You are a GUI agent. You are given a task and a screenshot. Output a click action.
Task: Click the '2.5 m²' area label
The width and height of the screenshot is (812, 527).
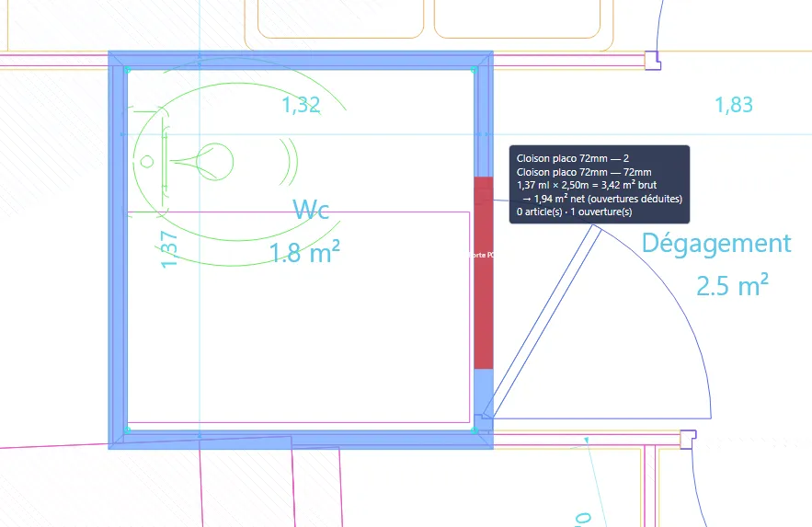click(732, 286)
